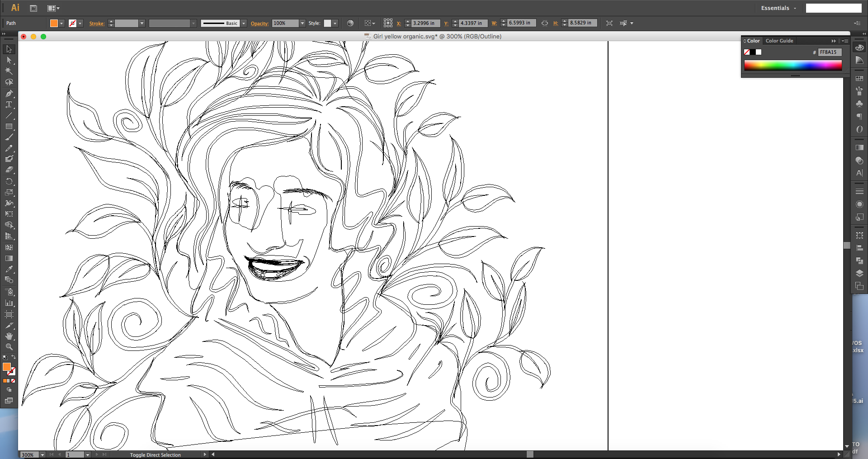Select the Column Graph tool
The image size is (868, 459).
click(9, 303)
